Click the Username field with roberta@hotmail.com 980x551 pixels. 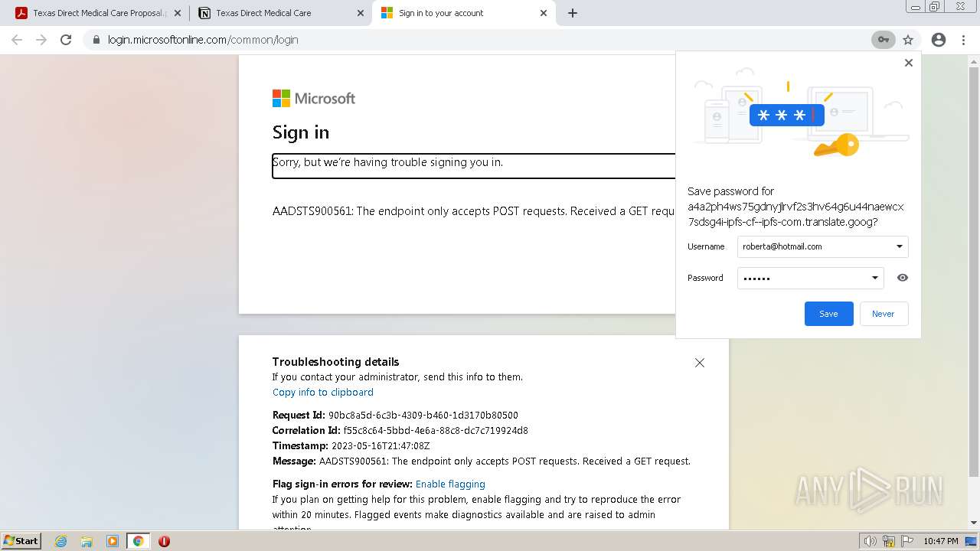point(822,246)
